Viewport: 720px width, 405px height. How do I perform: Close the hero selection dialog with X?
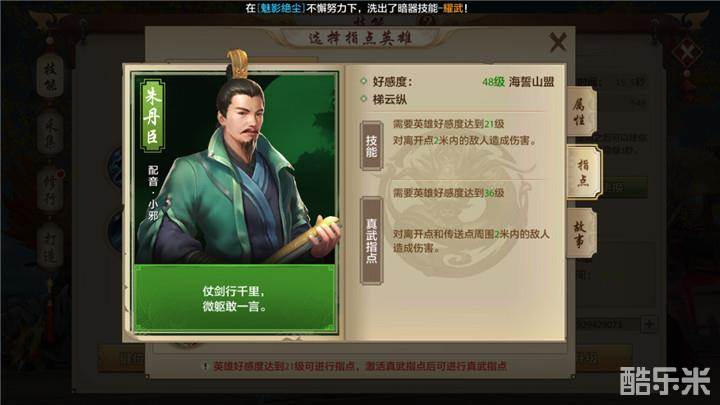pyautogui.click(x=558, y=42)
